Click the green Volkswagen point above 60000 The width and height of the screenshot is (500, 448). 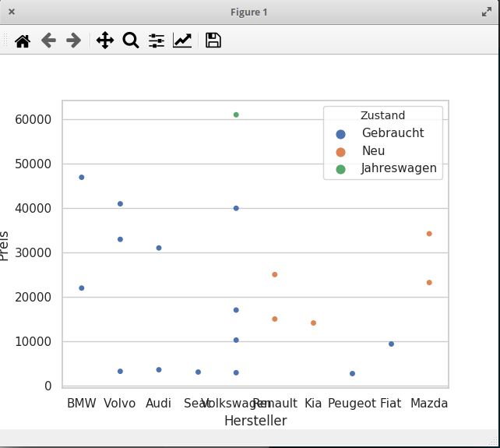pos(236,115)
